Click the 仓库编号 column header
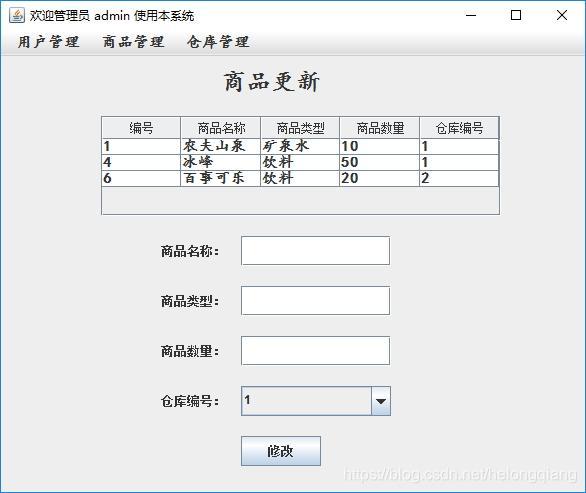 coord(459,128)
